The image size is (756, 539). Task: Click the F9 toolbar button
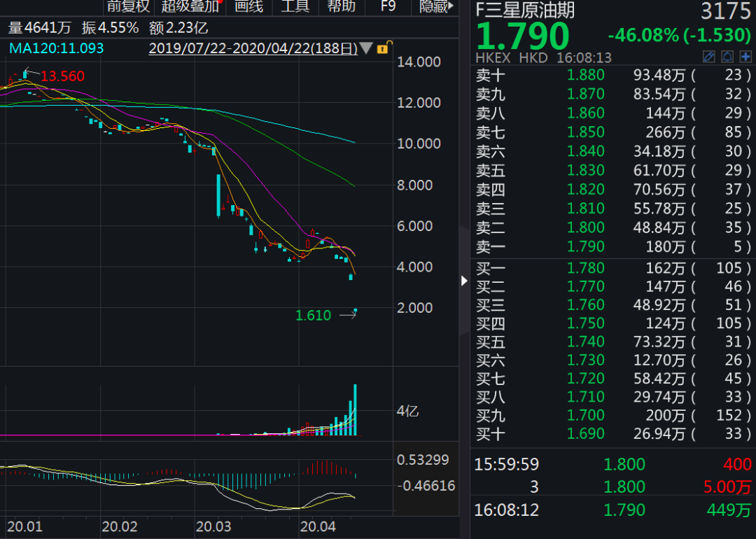(388, 7)
